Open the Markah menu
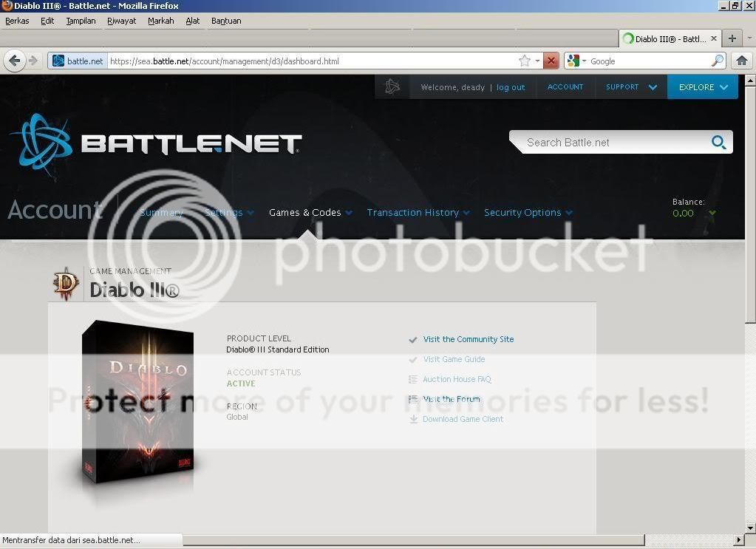The width and height of the screenshot is (756, 549). [x=160, y=21]
